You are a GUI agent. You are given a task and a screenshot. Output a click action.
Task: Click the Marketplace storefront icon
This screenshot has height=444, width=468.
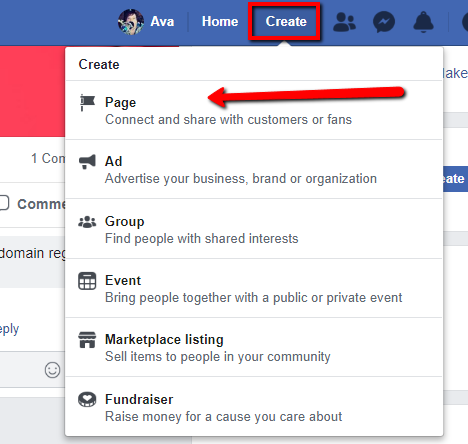tap(87, 340)
